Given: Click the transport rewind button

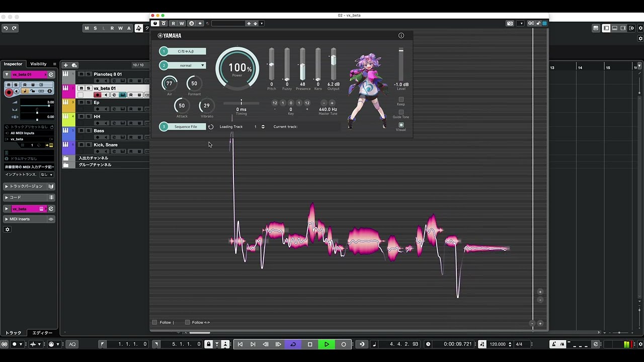Looking at the screenshot, I should point(266,344).
